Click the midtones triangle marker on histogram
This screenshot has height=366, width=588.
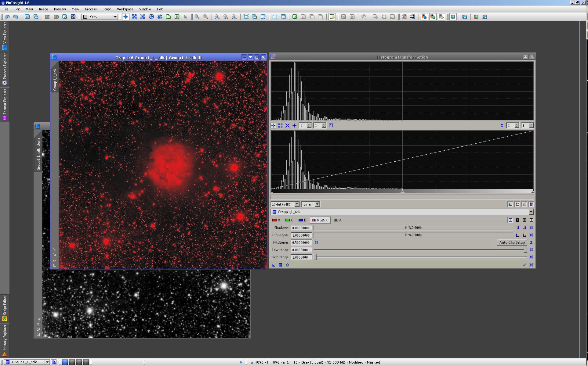pos(402,191)
